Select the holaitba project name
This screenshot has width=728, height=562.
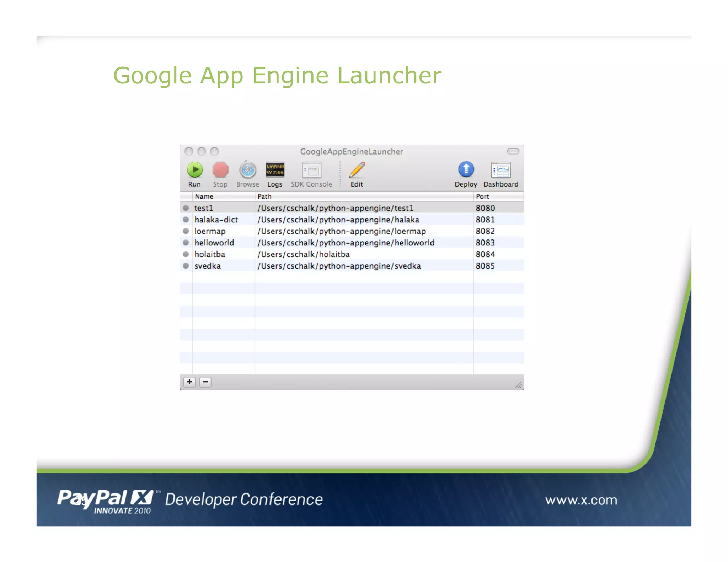210,254
